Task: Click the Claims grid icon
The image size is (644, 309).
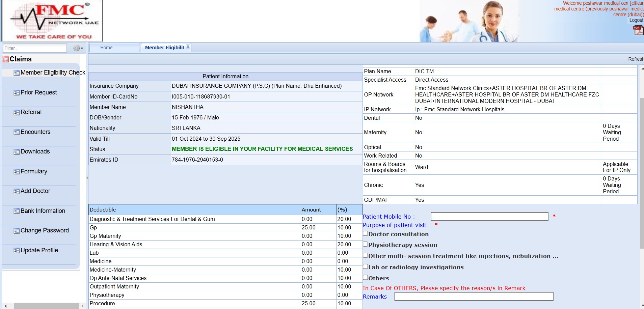Action: (5, 59)
